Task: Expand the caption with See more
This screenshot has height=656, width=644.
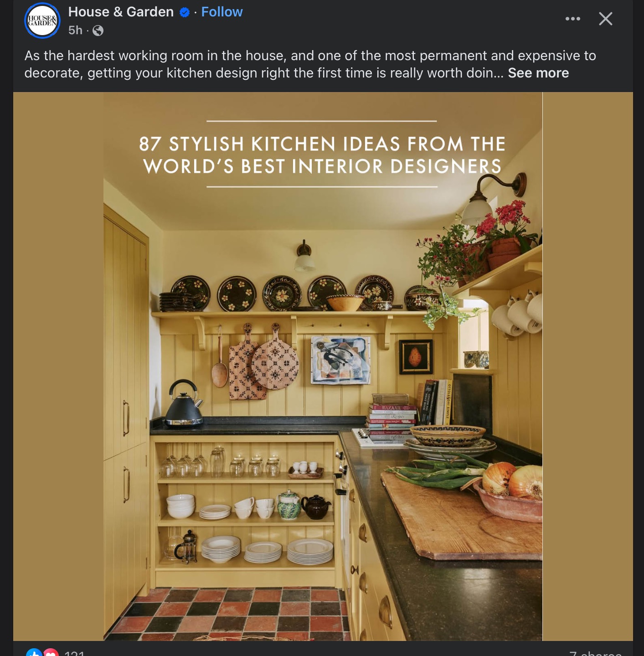Action: point(538,73)
